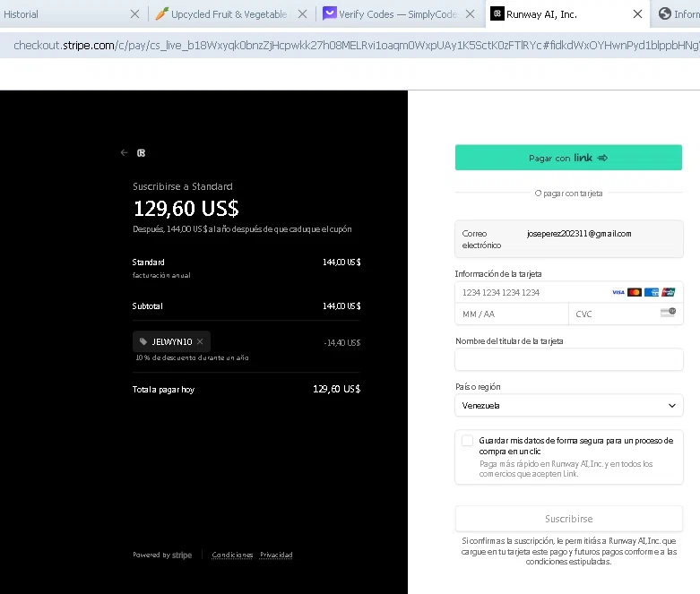Click the globe favicon on the Inform tab
700x594 pixels.
point(665,13)
